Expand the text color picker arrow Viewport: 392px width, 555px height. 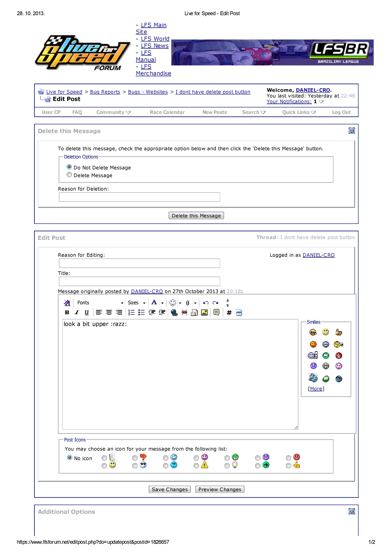coord(162,303)
